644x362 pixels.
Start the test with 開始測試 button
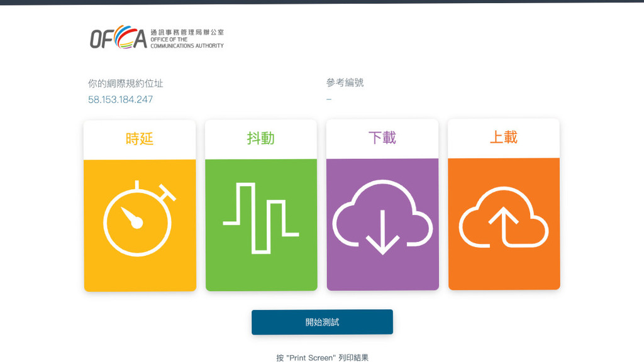[x=322, y=322]
